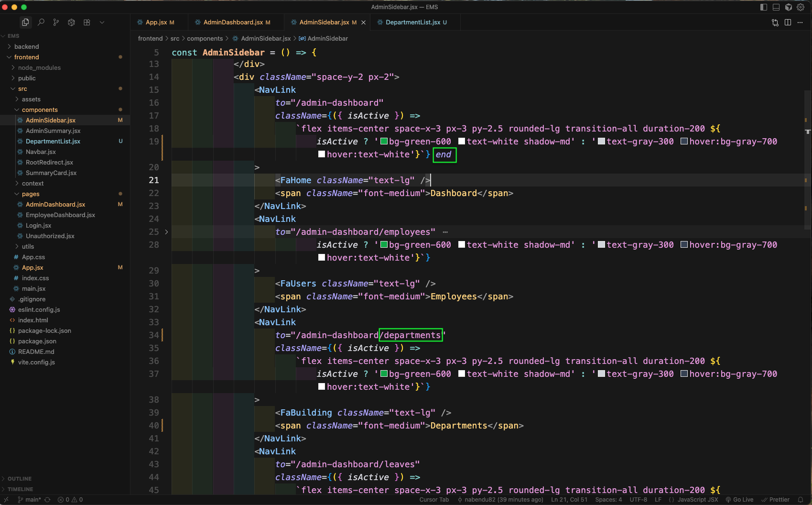The width and height of the screenshot is (812, 505).
Task: Expand the OUTLINE section
Action: pyautogui.click(x=65, y=479)
